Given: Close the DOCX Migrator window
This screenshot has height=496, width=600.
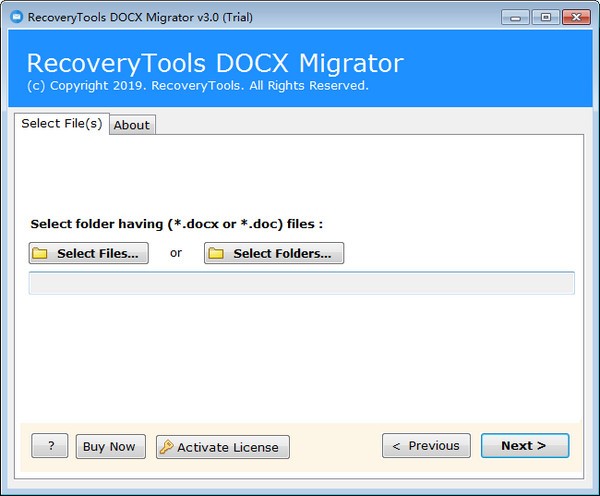Looking at the screenshot, I should pyautogui.click(x=575, y=16).
